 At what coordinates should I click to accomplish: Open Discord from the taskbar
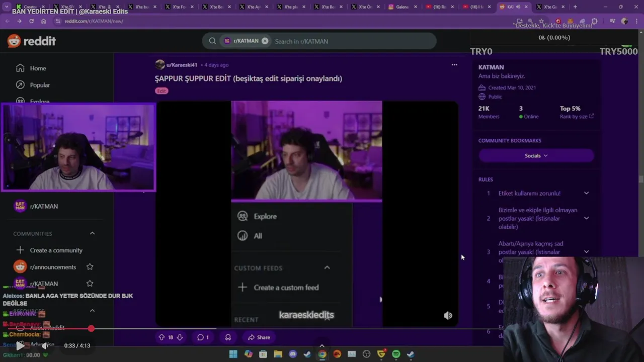[293, 354]
